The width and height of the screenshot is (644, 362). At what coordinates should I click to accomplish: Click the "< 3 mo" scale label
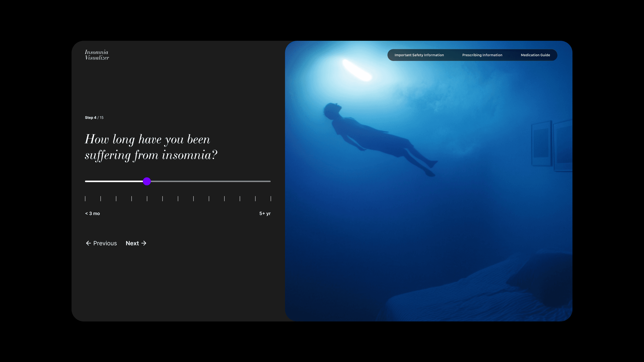click(x=93, y=213)
